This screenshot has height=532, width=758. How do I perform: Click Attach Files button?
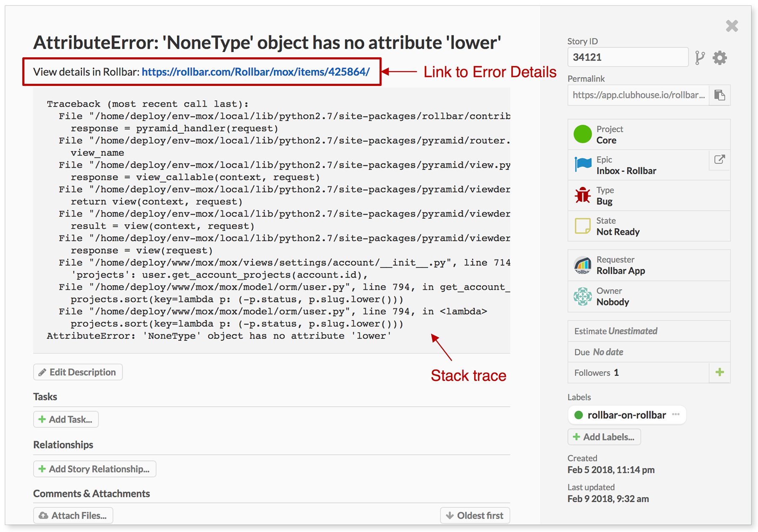coord(73,515)
